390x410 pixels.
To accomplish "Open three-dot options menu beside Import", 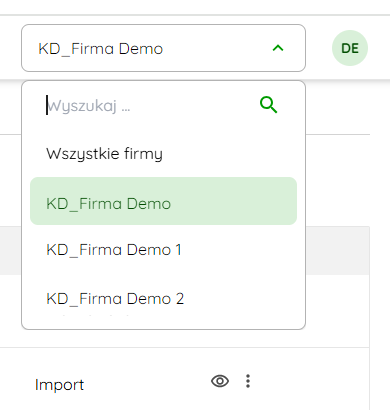I will [248, 381].
